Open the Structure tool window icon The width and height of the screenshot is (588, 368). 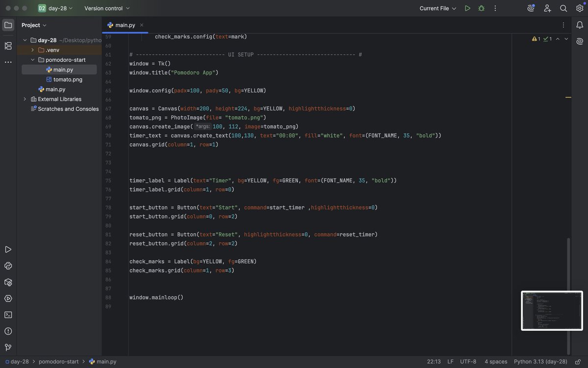tap(8, 46)
